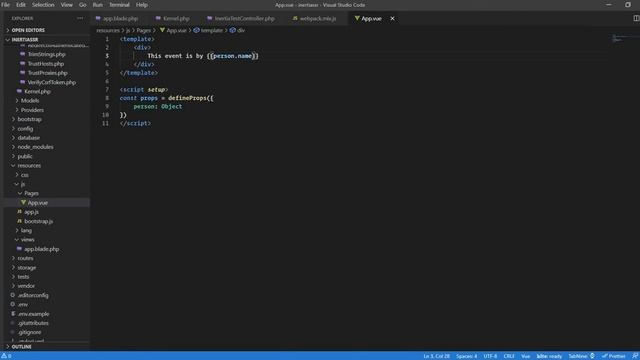Image resolution: width=640 pixels, height=360 pixels.
Task: Open the Terminal menu
Action: [x=119, y=5]
